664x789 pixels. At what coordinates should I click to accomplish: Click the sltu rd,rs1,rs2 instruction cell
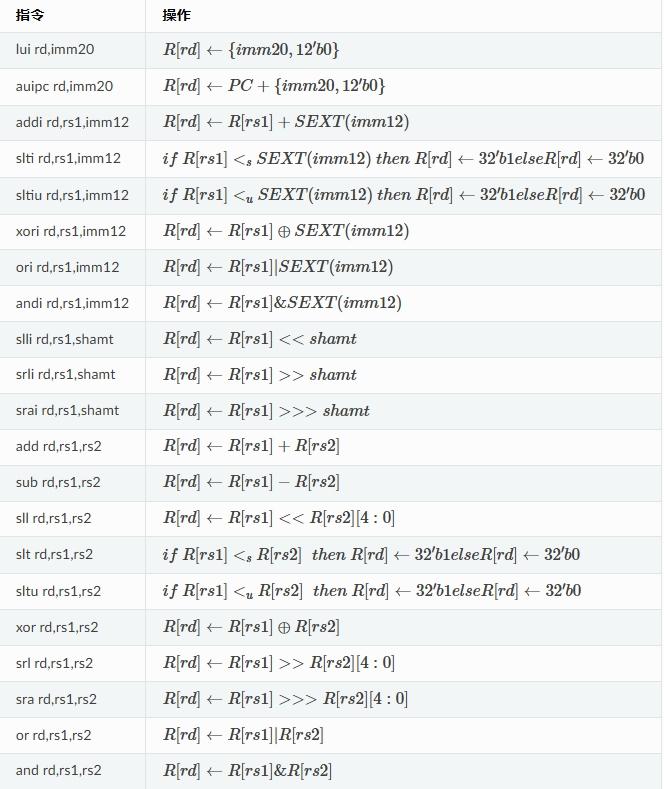tap(58, 591)
